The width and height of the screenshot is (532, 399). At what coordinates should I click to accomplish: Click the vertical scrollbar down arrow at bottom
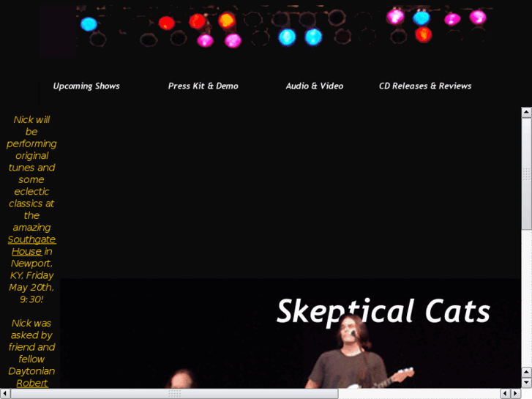click(526, 382)
